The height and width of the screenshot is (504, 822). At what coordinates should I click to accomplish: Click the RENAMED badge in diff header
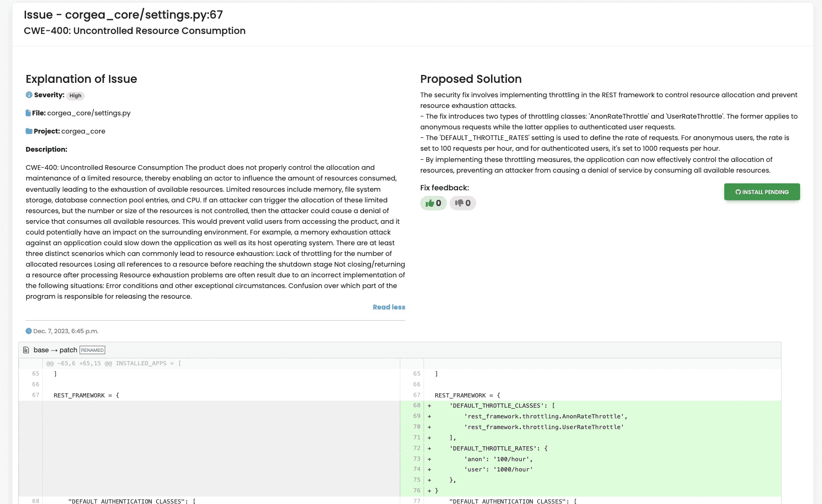pyautogui.click(x=92, y=350)
